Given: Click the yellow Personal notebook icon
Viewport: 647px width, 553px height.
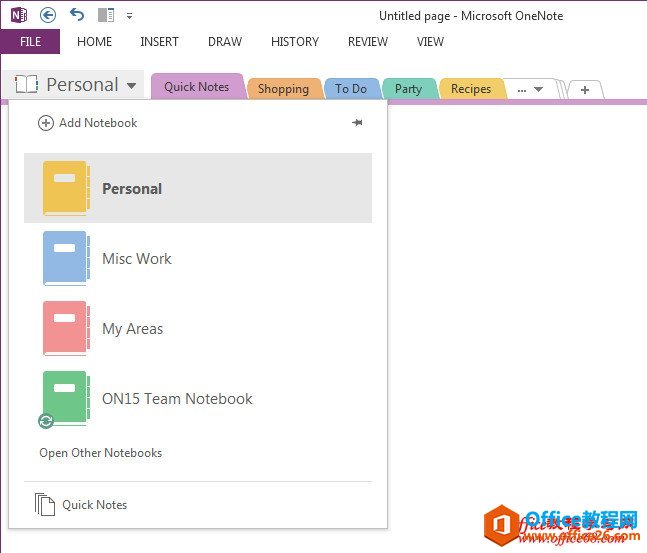Looking at the screenshot, I should pos(66,188).
